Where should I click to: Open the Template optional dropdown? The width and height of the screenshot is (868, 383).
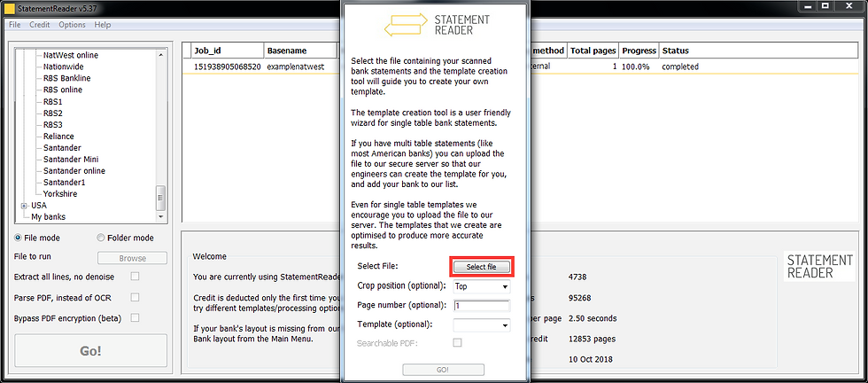coord(482,325)
